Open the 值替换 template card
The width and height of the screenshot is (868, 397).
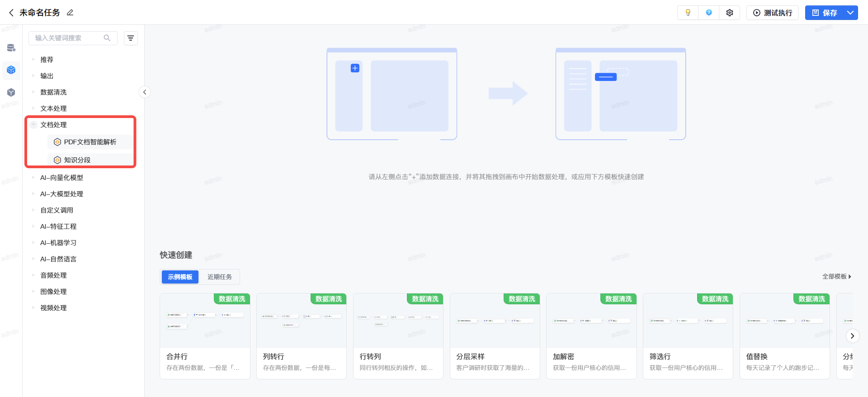[x=785, y=336]
